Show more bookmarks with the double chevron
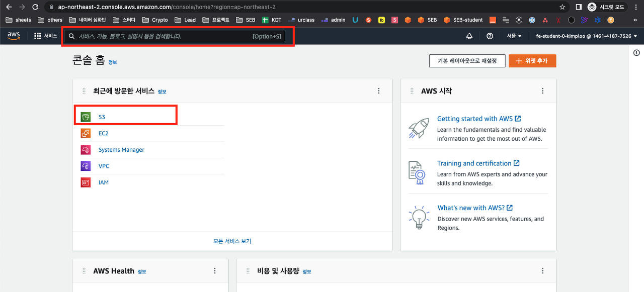This screenshot has height=292, width=644. pyautogui.click(x=635, y=20)
